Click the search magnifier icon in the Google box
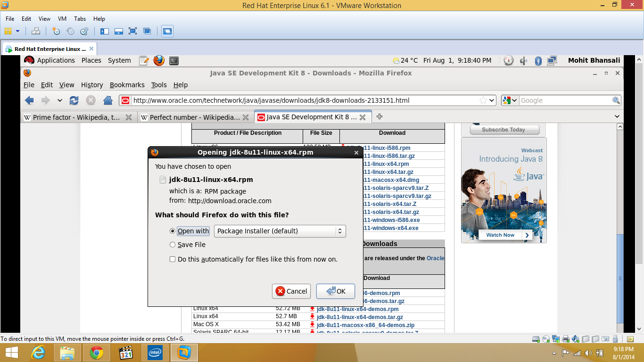Viewport: 644px width, 362px height. click(x=616, y=100)
